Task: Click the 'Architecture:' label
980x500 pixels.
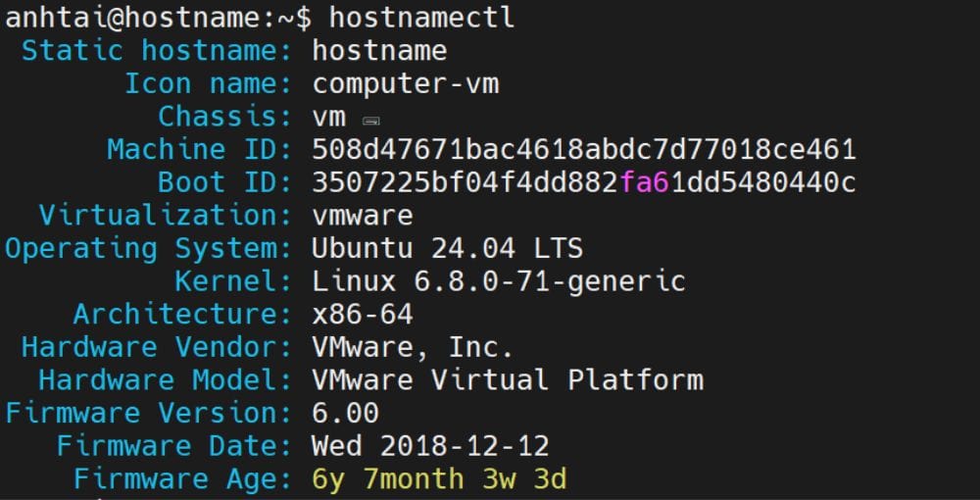Action: coord(183,314)
